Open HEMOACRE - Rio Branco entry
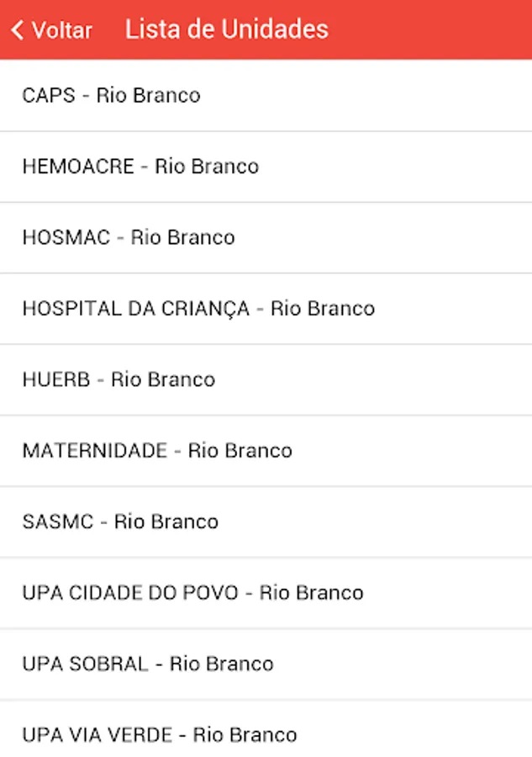 (140, 167)
